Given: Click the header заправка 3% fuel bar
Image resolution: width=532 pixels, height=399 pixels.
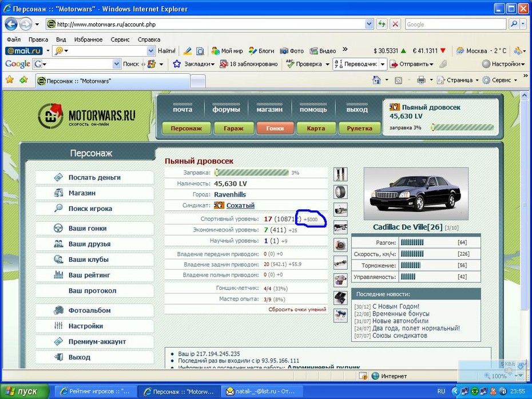Looking at the screenshot, I should pyautogui.click(x=462, y=127).
